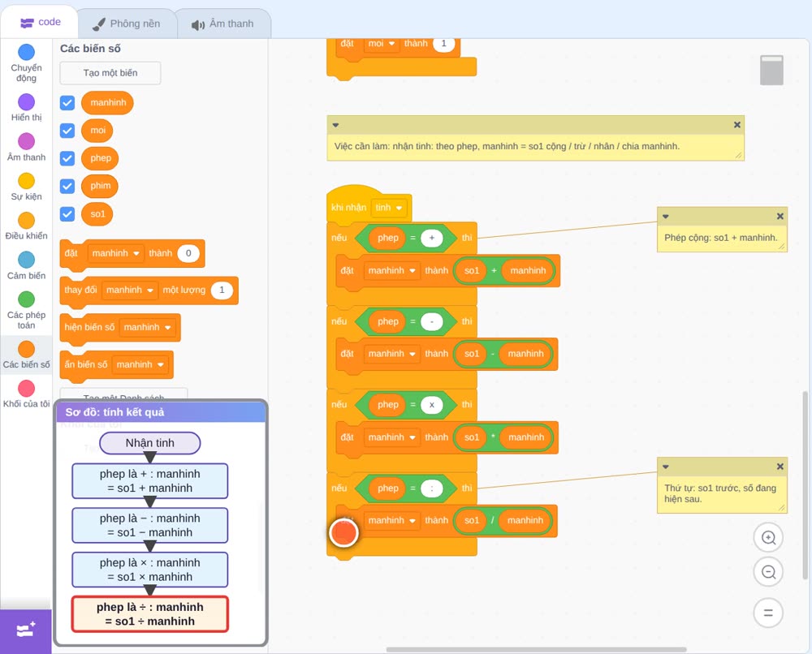Screen dimensions: 812x654
Task: Open the Điều khiển block category
Action: pos(26,226)
